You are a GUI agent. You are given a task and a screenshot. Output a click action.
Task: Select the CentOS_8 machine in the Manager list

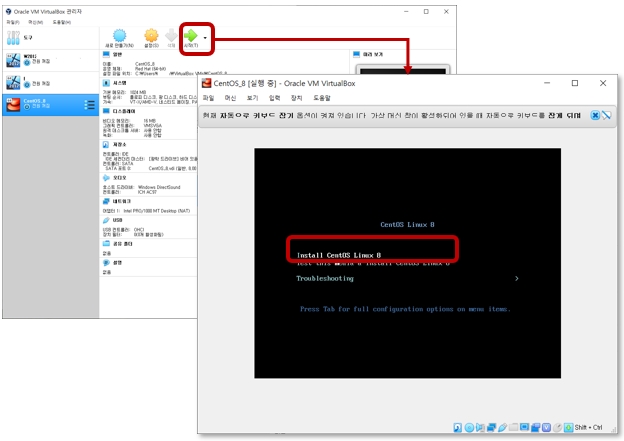pos(50,105)
